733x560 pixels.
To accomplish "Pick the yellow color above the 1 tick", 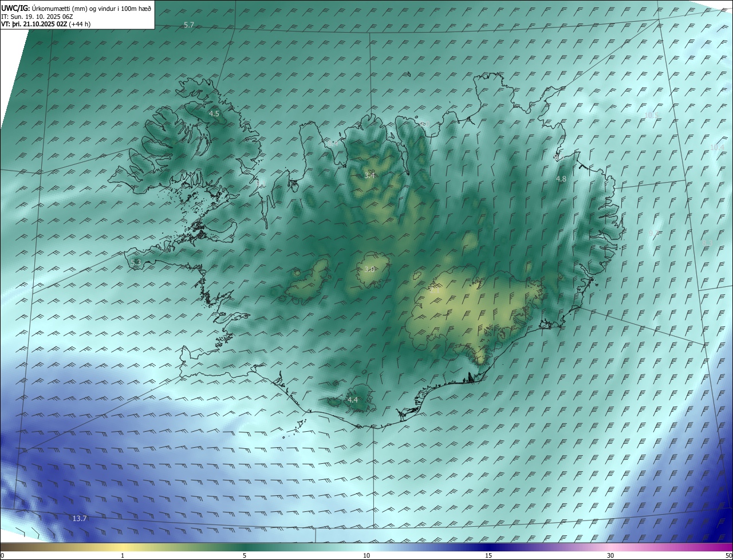I will point(123,547).
